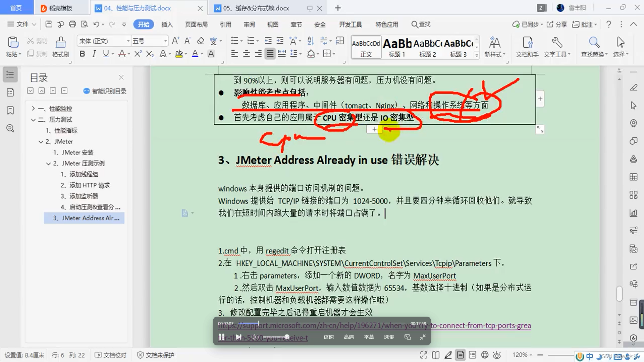Pause the video playback

click(222, 337)
